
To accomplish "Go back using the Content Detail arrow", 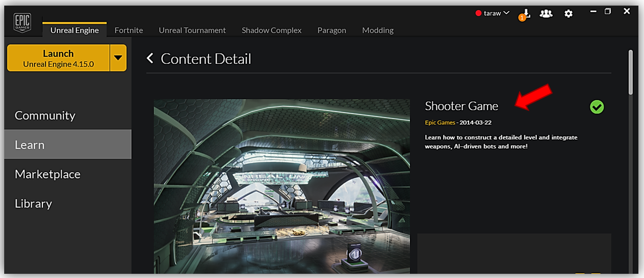I will click(150, 58).
